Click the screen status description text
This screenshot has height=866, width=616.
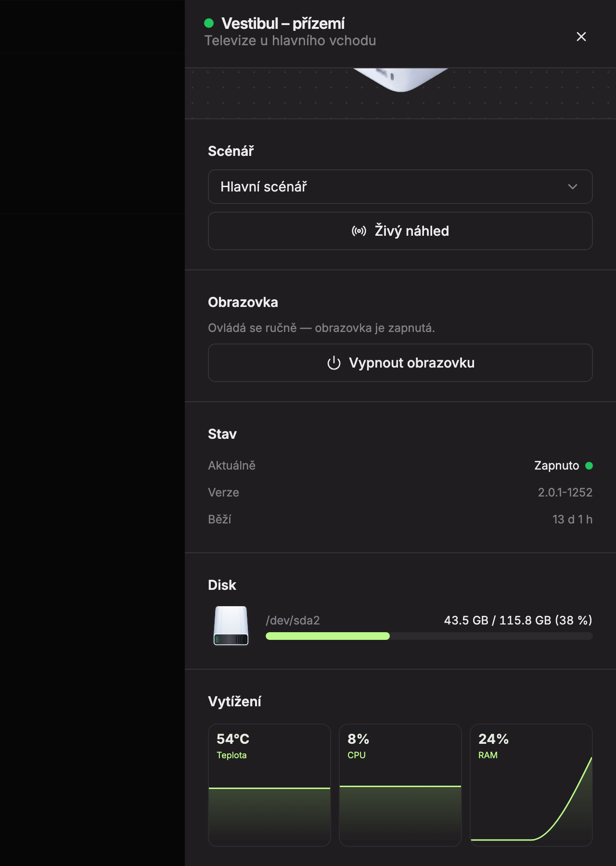point(321,328)
